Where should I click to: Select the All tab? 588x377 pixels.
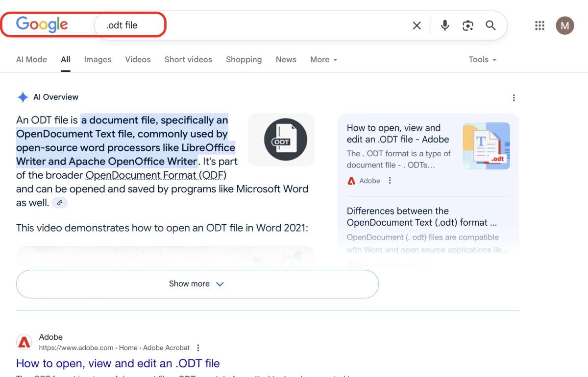(x=66, y=59)
